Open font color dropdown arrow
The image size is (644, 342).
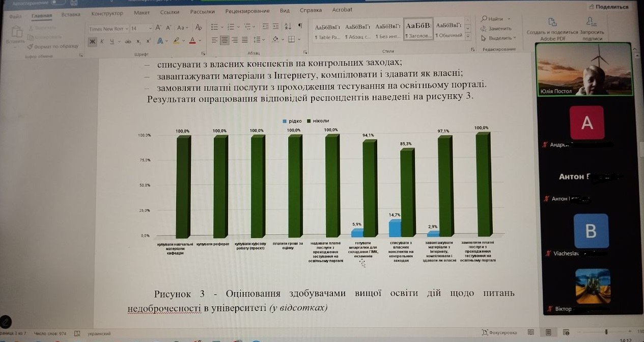200,40
